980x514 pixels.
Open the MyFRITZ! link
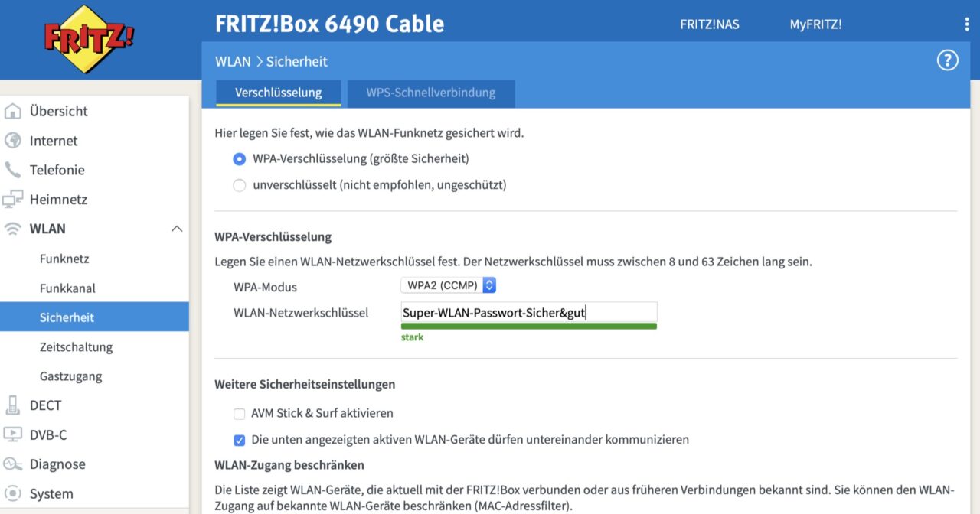pos(815,24)
